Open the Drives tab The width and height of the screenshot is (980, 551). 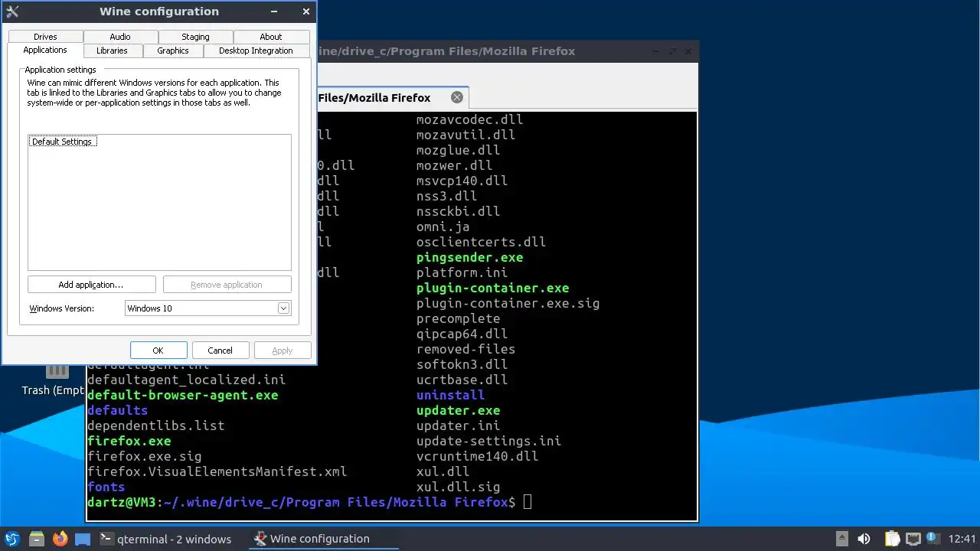click(x=45, y=37)
